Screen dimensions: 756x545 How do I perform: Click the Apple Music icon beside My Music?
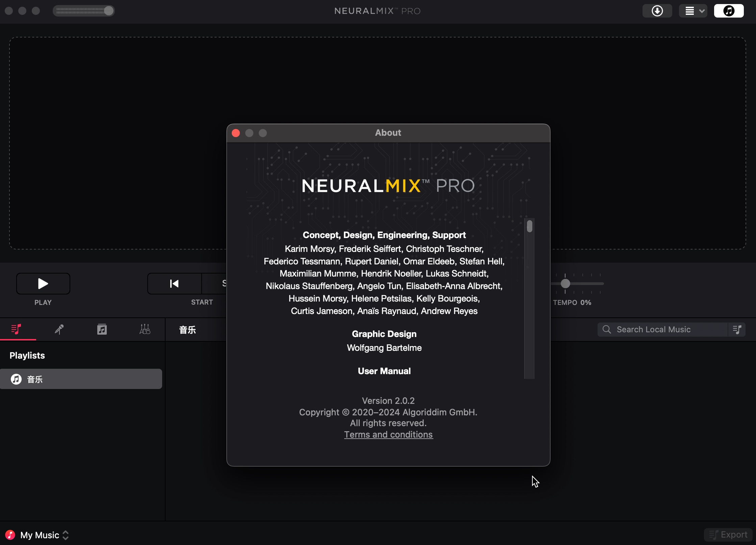(10, 535)
